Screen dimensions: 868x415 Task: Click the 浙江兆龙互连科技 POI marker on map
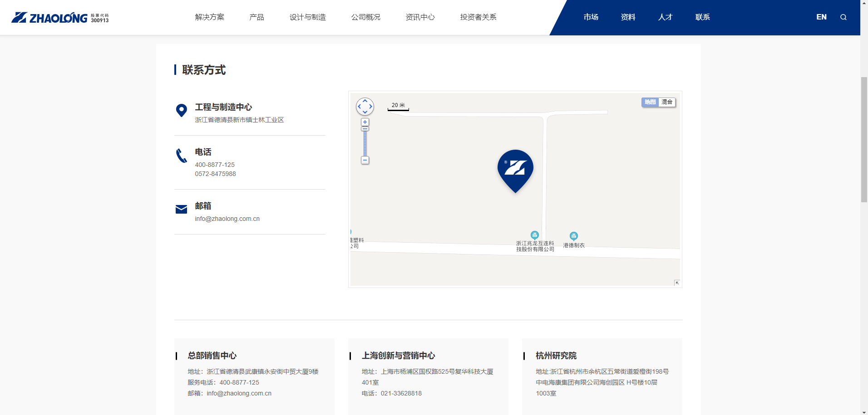click(535, 235)
